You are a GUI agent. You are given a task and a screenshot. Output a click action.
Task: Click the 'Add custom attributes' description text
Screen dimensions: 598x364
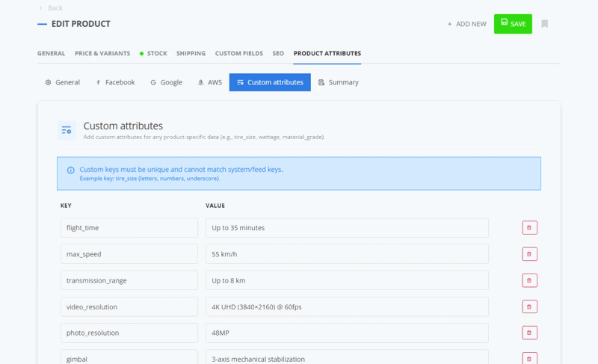click(204, 137)
